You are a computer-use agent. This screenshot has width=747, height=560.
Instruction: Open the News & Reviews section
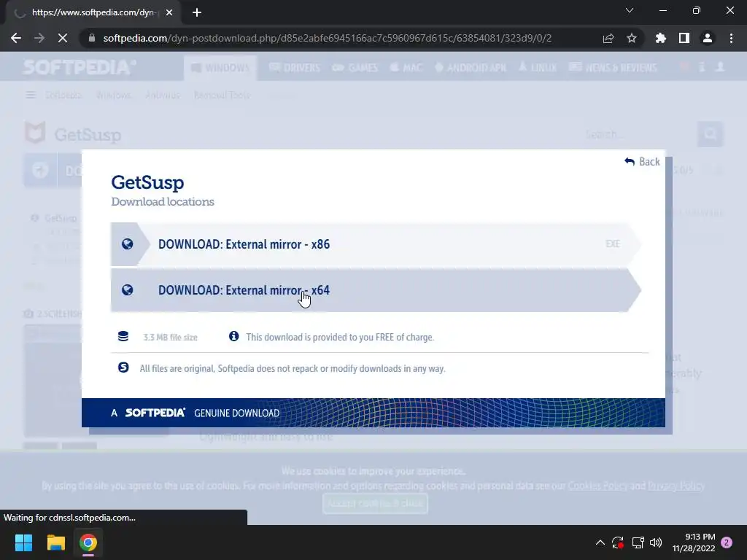pyautogui.click(x=613, y=68)
